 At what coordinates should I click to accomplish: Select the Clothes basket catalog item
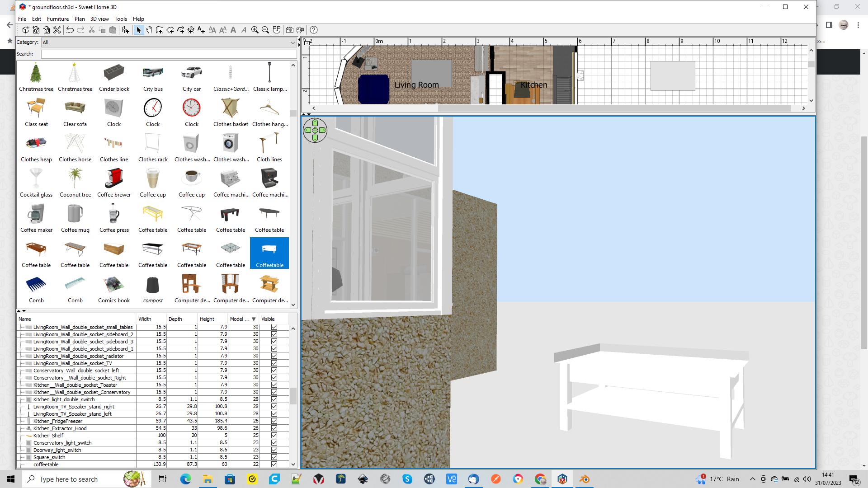click(231, 113)
